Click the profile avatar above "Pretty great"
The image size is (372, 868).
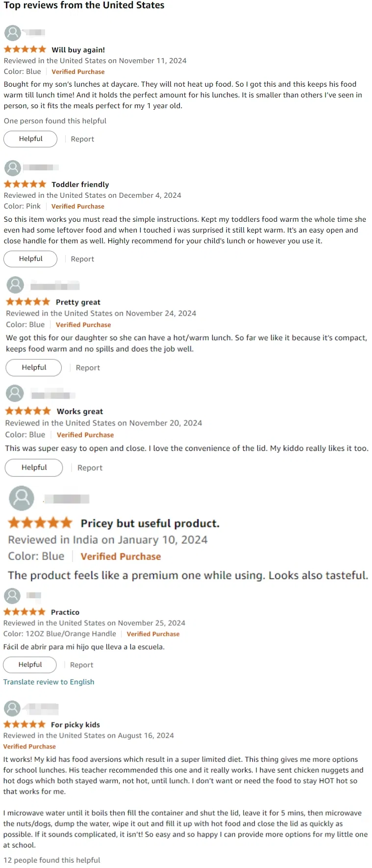[15, 284]
